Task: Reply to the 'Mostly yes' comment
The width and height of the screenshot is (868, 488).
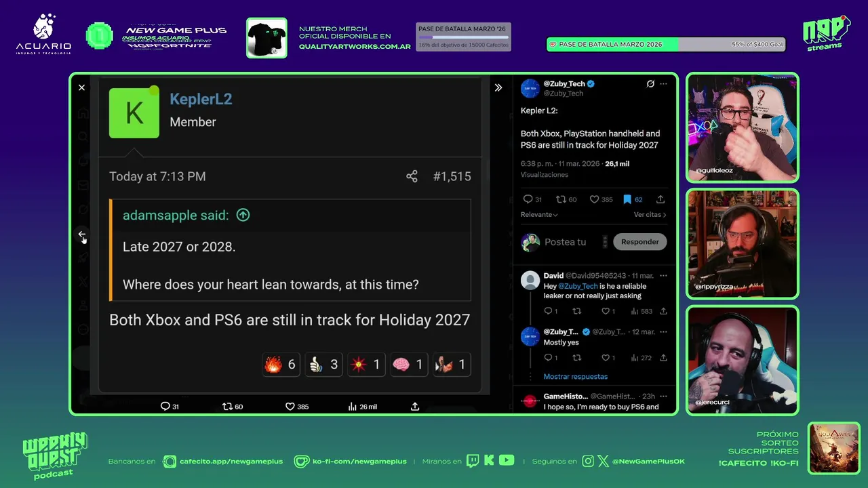Action: click(x=551, y=358)
